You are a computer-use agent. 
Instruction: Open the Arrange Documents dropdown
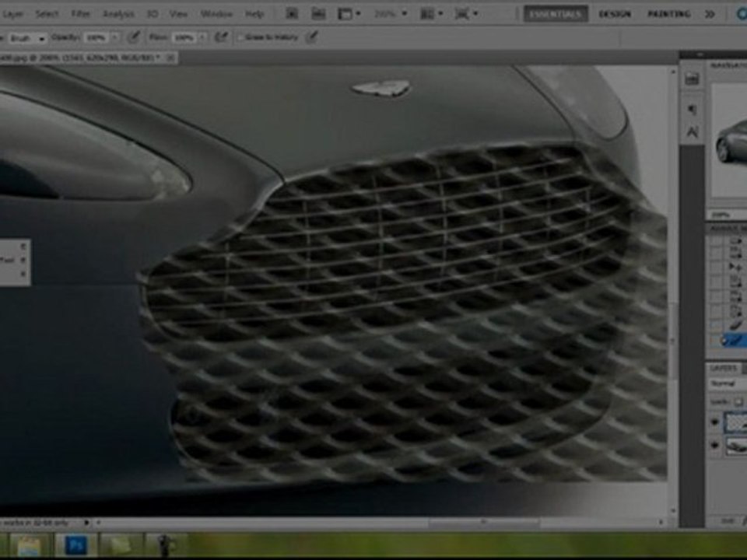click(x=430, y=14)
